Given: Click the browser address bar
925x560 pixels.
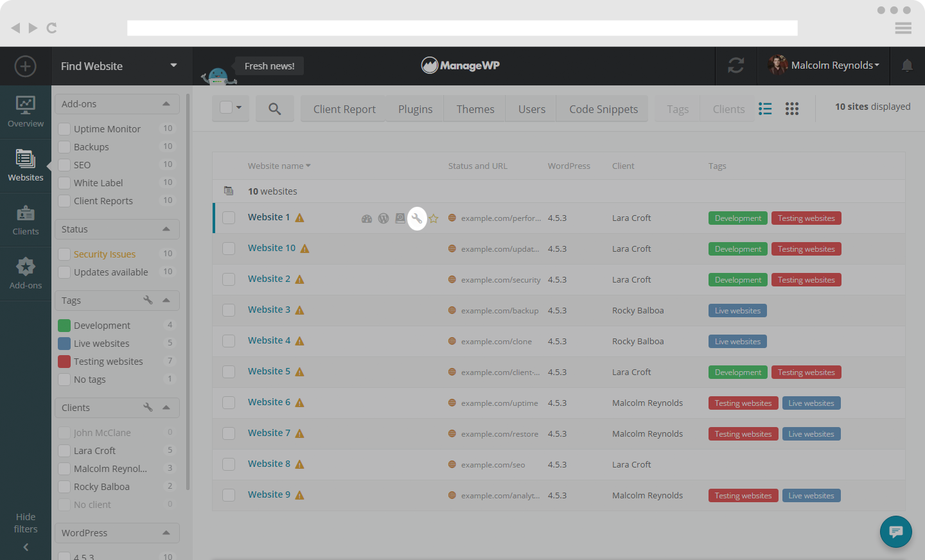Looking at the screenshot, I should [x=463, y=28].
